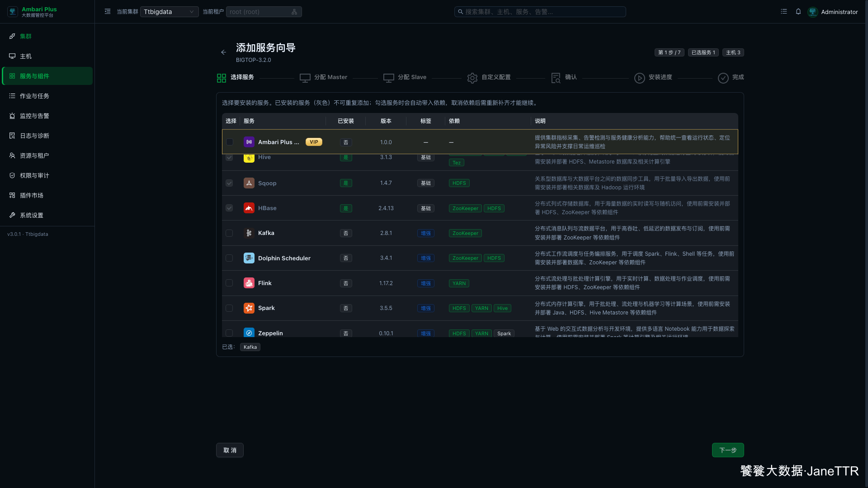Click the 确认 step document icon
868x488 pixels.
coord(556,78)
